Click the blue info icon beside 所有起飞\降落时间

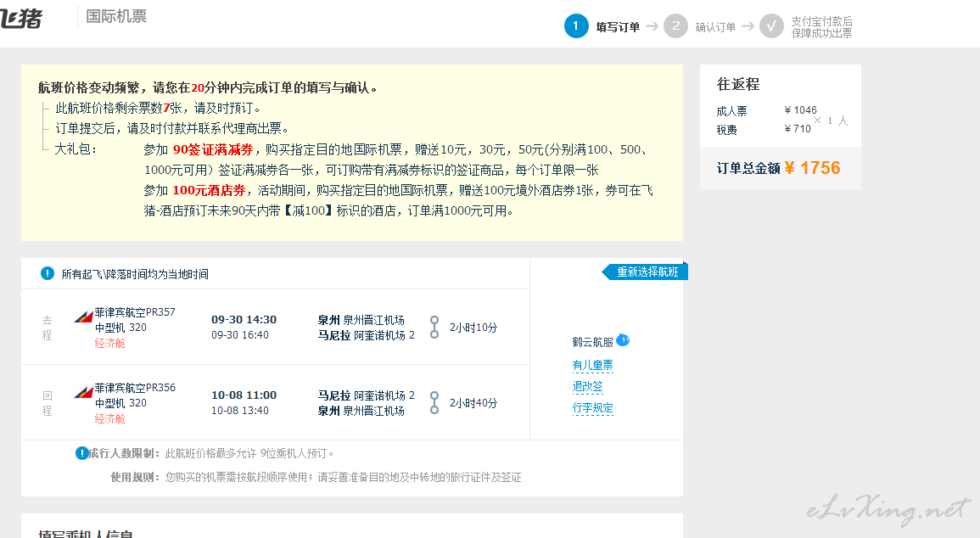click(47, 273)
